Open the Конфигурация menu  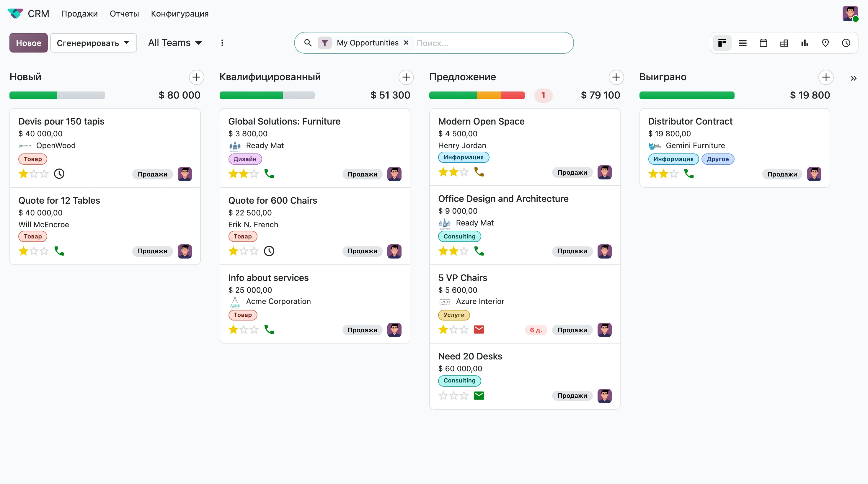click(x=180, y=14)
